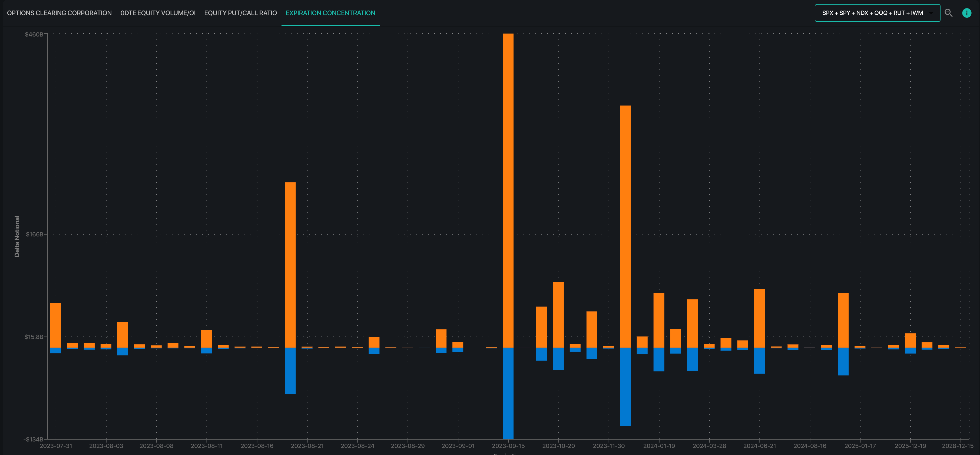Click the Delta Notional axis title
This screenshot has height=455, width=980.
coord(17,236)
